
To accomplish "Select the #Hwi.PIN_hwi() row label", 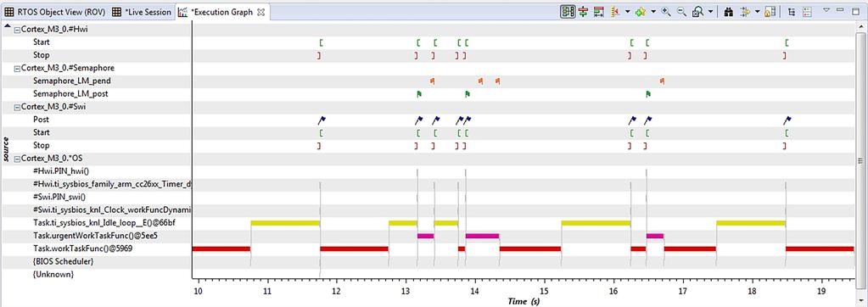I will pos(61,171).
